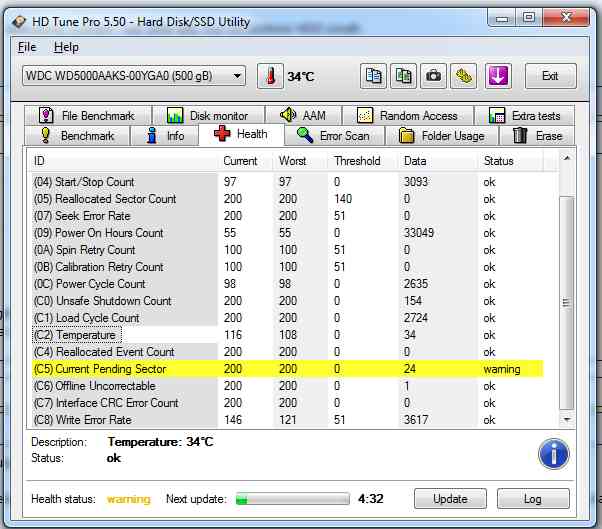The width and height of the screenshot is (602, 529).
Task: Select the (07) Seek Error Rate row
Action: 288,216
